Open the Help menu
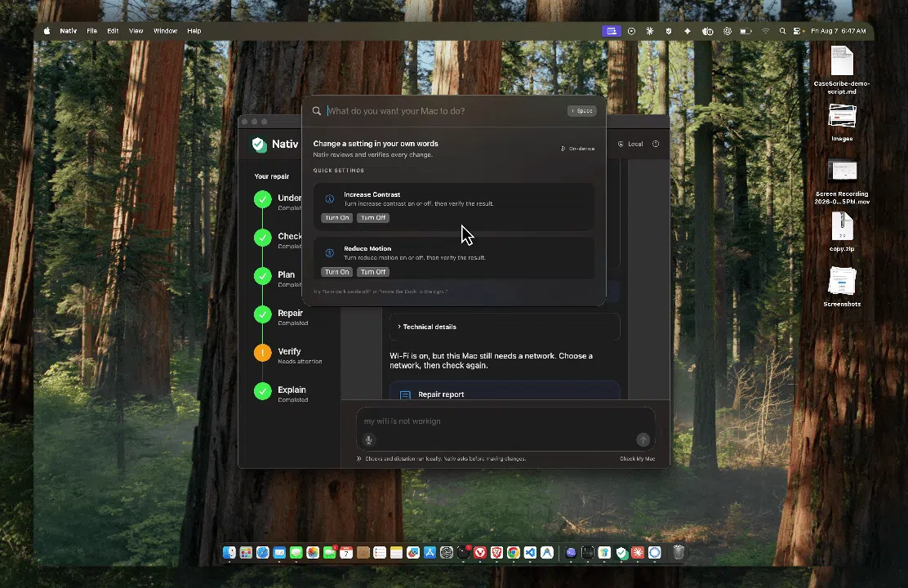908x588 pixels. tap(194, 31)
